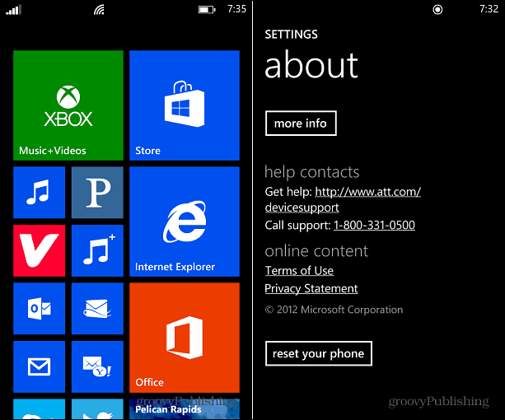Open the Terms of Use link
Screen dimensions: 505x420
tap(299, 271)
